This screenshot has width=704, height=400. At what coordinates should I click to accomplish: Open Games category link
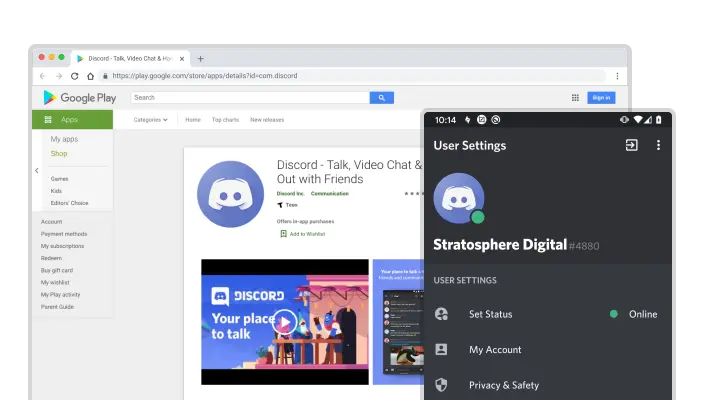[x=59, y=179]
